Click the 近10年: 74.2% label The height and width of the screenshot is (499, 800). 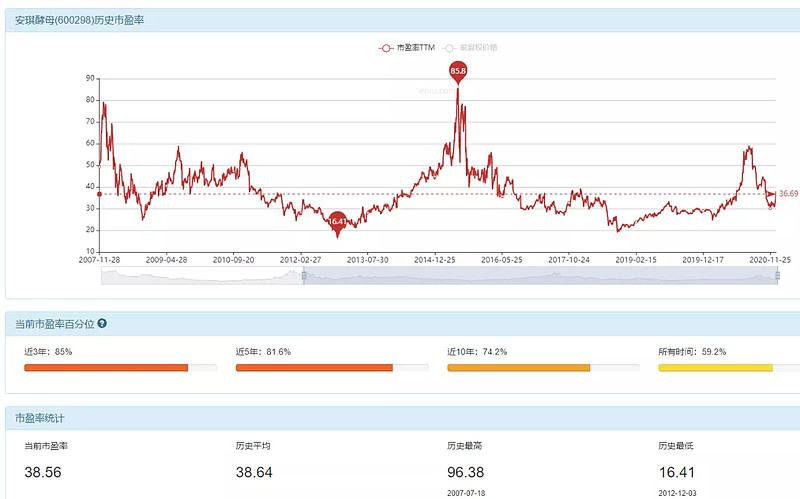pyautogui.click(x=477, y=352)
